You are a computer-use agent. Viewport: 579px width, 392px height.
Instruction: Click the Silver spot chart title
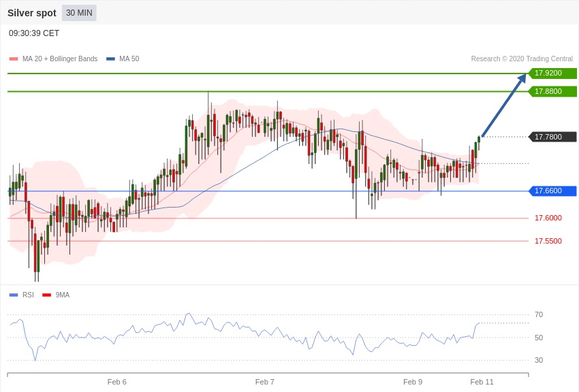32,13
